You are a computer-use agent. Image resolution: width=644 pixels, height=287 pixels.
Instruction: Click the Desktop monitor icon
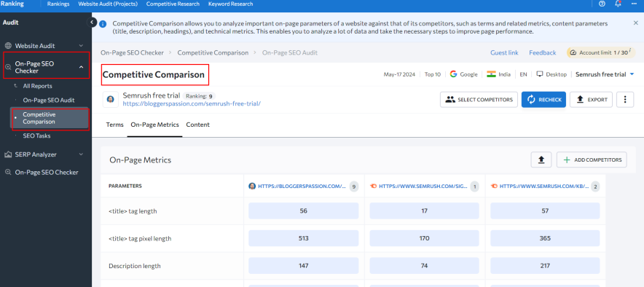(x=540, y=74)
